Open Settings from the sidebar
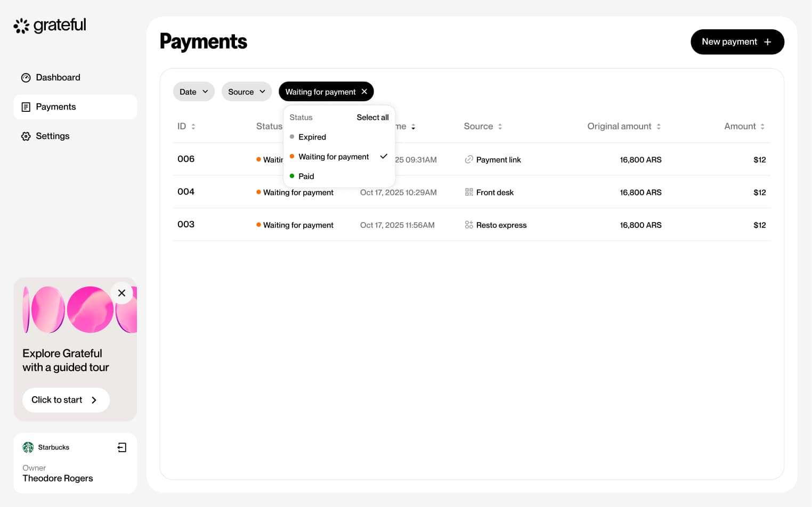Screen dimensions: 812x507 point(52,136)
